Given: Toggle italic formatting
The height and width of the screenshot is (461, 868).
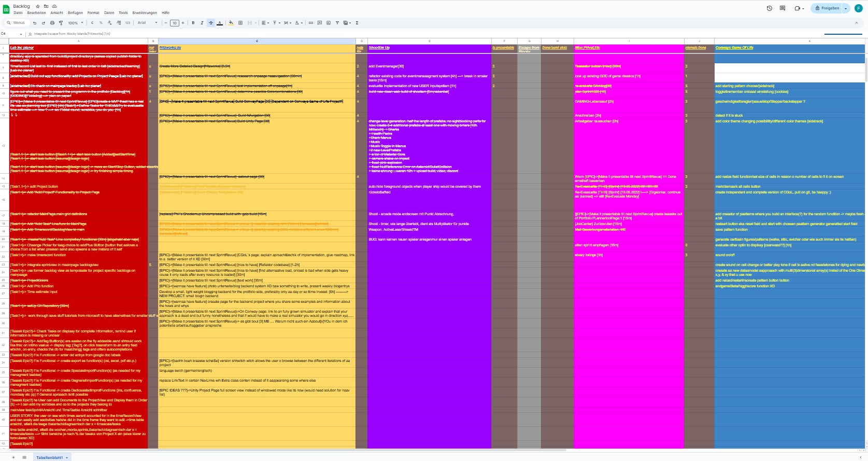Looking at the screenshot, I should [202, 23].
